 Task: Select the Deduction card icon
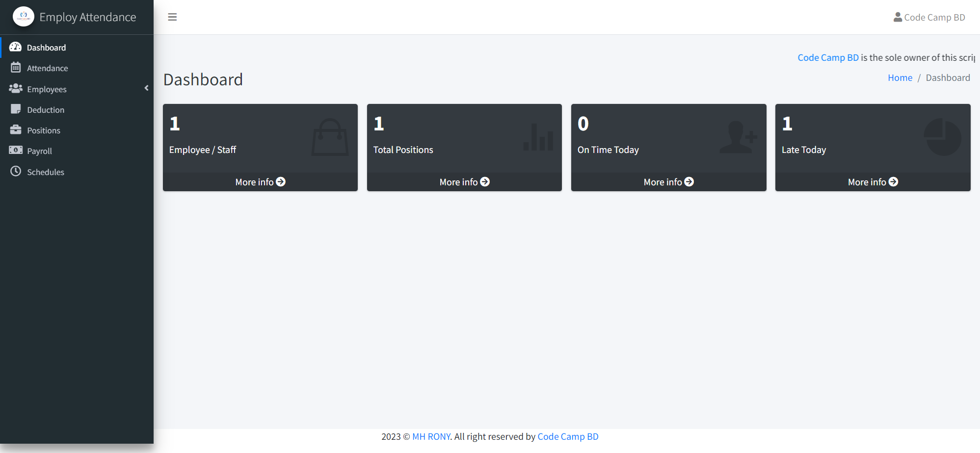[x=15, y=109]
